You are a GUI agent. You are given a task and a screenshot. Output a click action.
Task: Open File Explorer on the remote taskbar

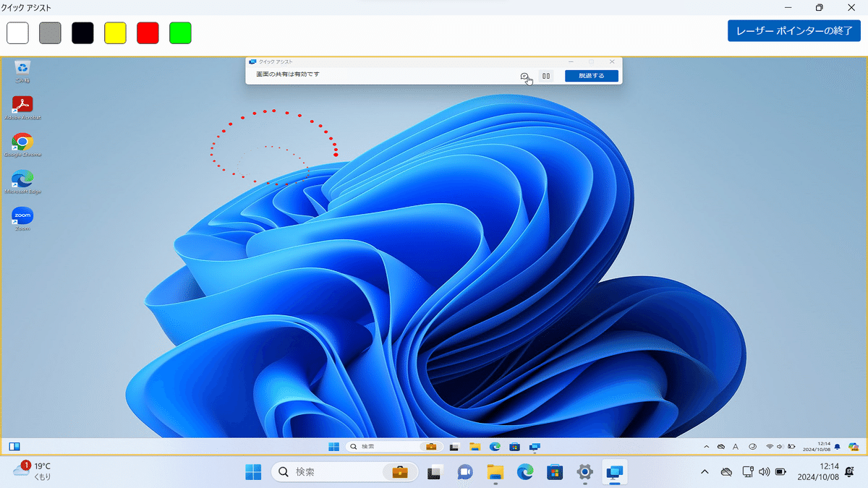(475, 446)
